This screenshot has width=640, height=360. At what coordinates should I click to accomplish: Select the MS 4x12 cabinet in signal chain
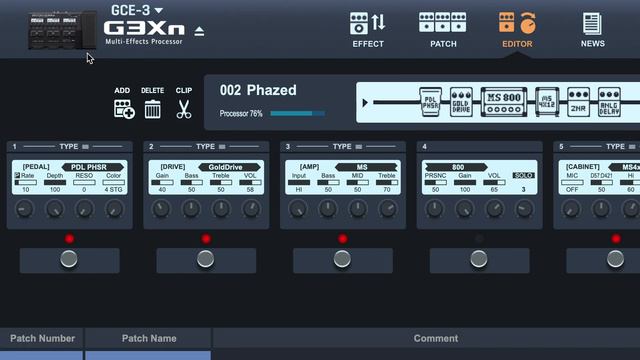[547, 102]
